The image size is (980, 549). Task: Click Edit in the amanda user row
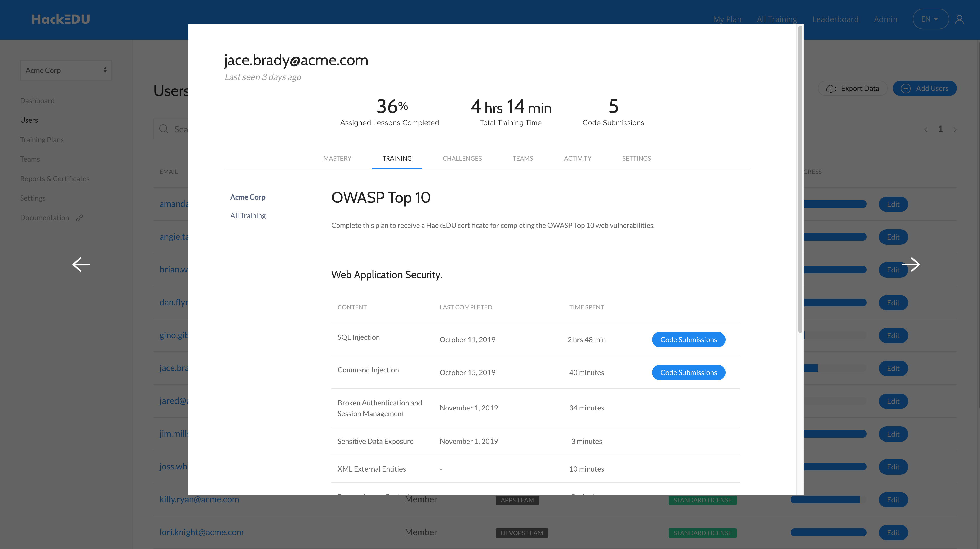point(893,204)
